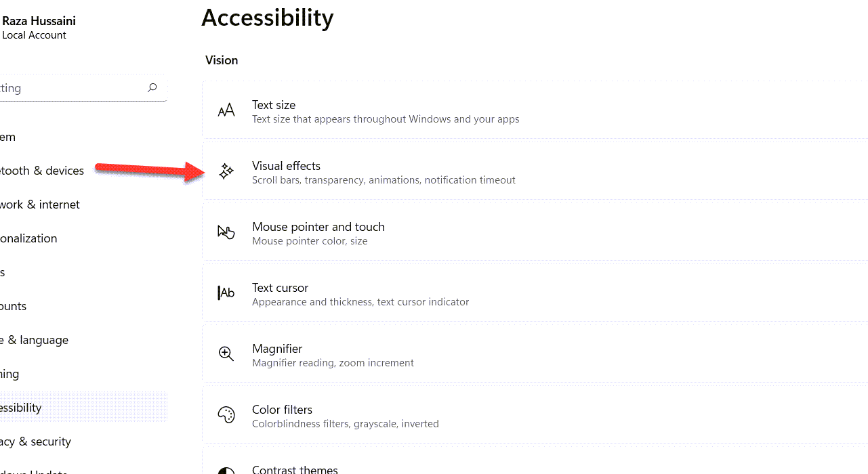Image resolution: width=868 pixels, height=474 pixels.
Task: Click the Magnifier zoom icon
Action: (226, 354)
